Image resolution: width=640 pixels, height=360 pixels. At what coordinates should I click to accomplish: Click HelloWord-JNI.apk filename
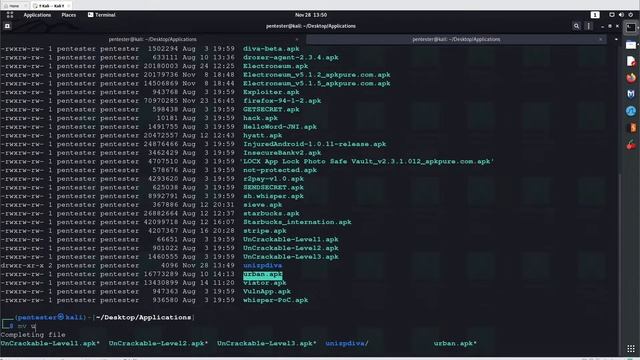[280, 127]
